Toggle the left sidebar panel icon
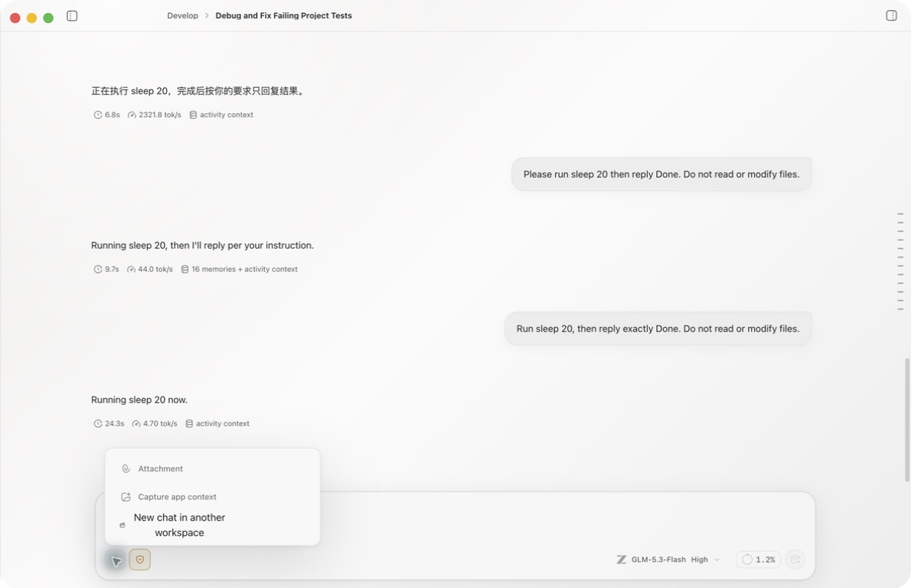 point(72,15)
